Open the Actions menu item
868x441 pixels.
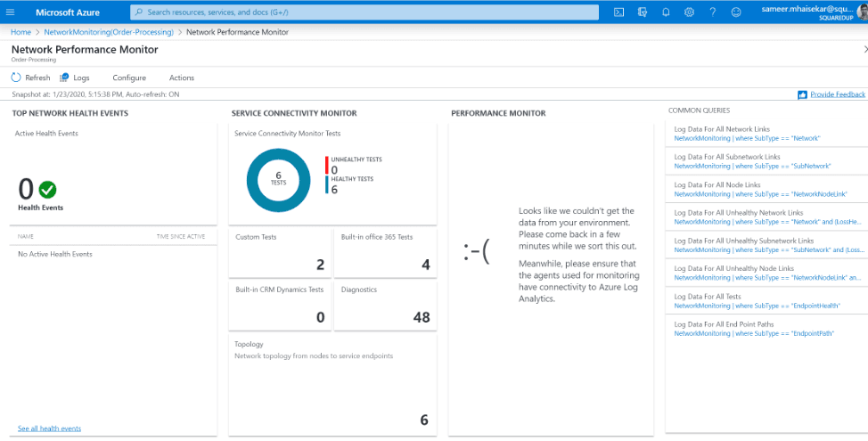pyautogui.click(x=182, y=78)
